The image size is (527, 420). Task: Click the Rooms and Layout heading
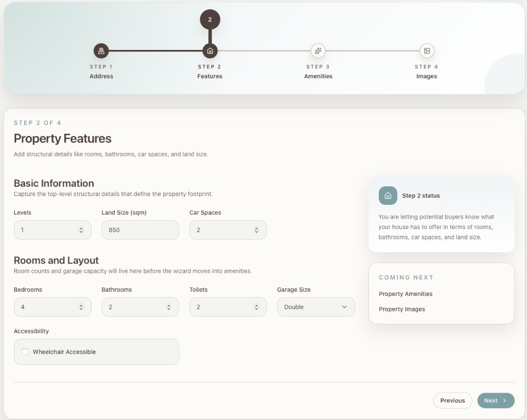click(x=56, y=260)
